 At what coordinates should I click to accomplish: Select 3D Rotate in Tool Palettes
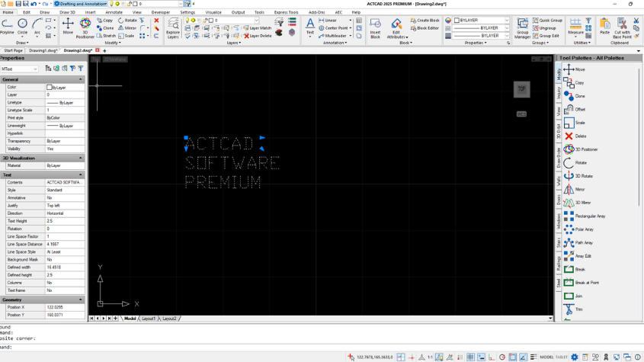tap(578, 176)
